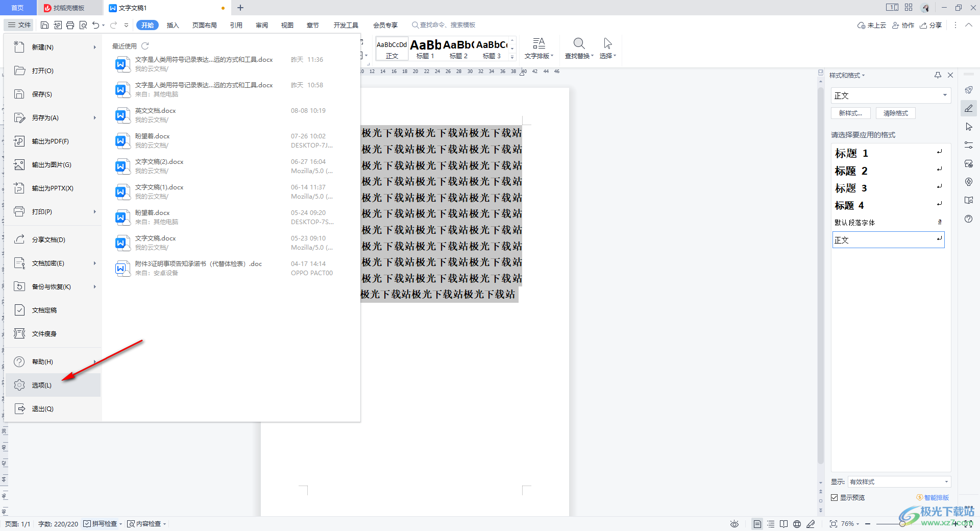Click the help question icon in right sidebar

(x=969, y=219)
